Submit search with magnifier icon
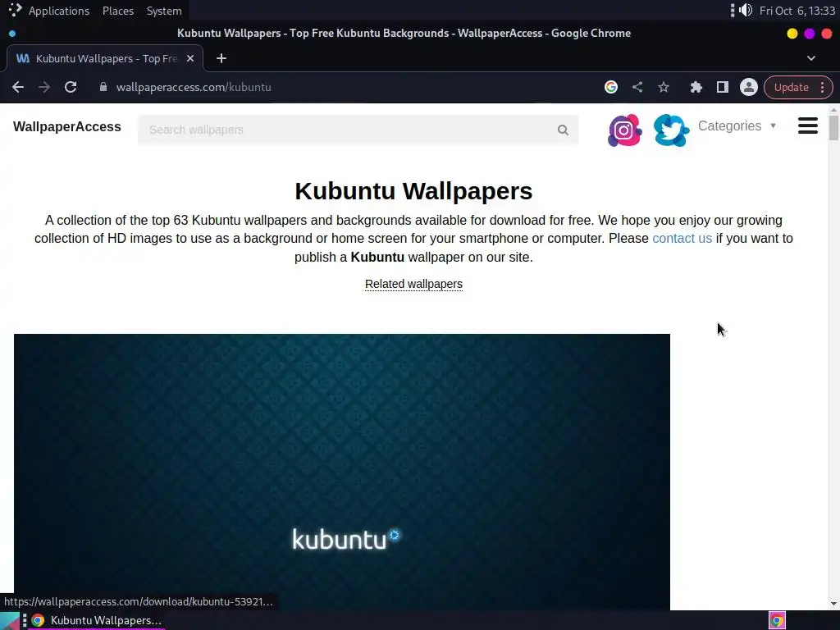The image size is (840, 630). pyautogui.click(x=563, y=130)
